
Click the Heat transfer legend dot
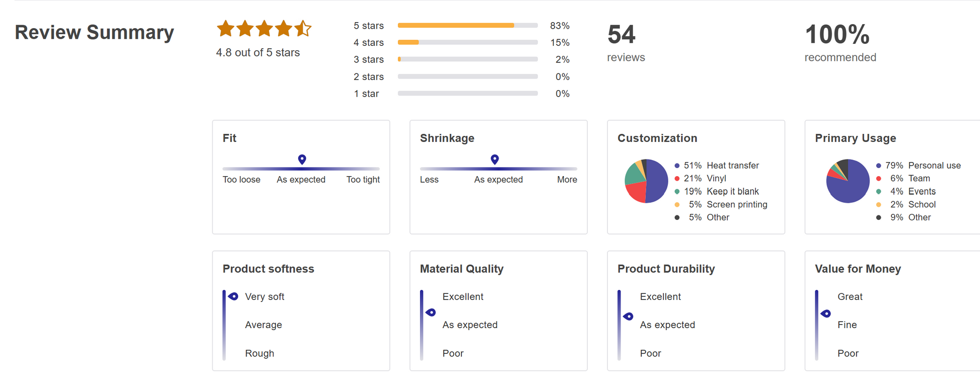(677, 166)
